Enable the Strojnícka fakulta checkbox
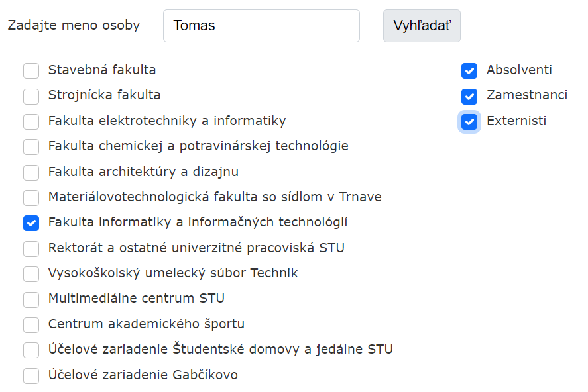Screen dimensions: 588x392 click(x=31, y=96)
